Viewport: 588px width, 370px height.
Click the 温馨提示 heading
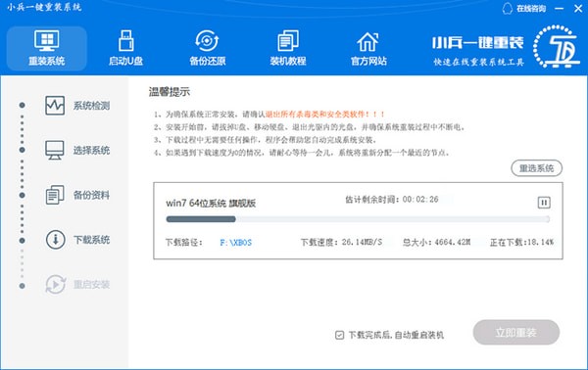pyautogui.click(x=170, y=92)
